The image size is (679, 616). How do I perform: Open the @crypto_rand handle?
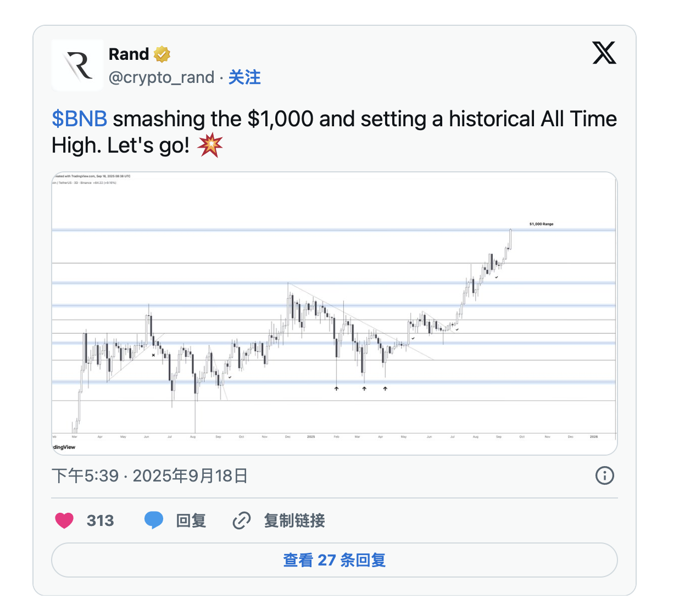pos(162,77)
